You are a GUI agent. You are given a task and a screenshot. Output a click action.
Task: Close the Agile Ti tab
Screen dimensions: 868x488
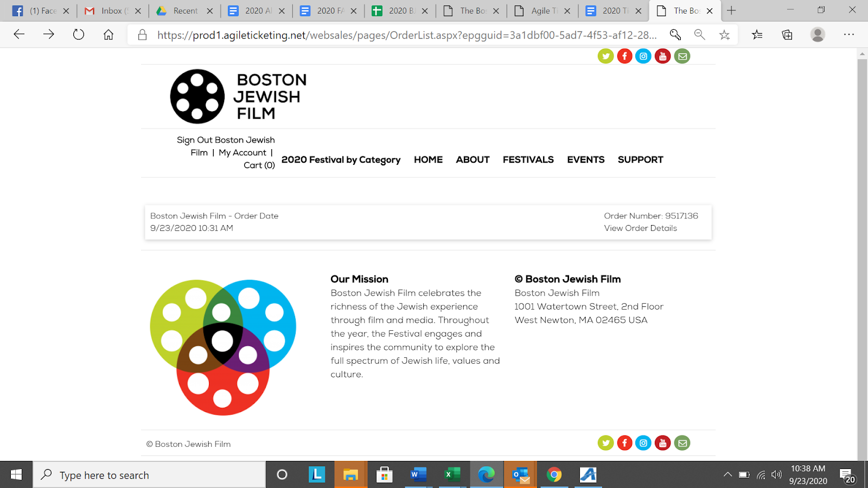point(567,11)
